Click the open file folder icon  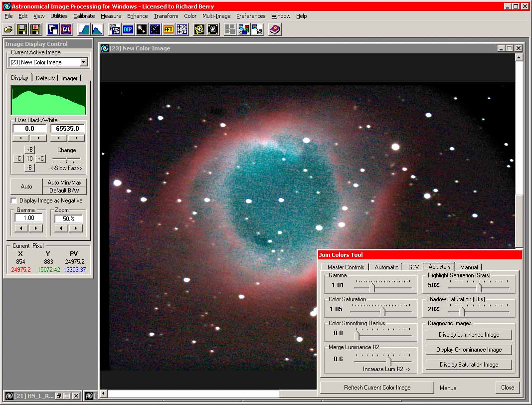point(8,29)
